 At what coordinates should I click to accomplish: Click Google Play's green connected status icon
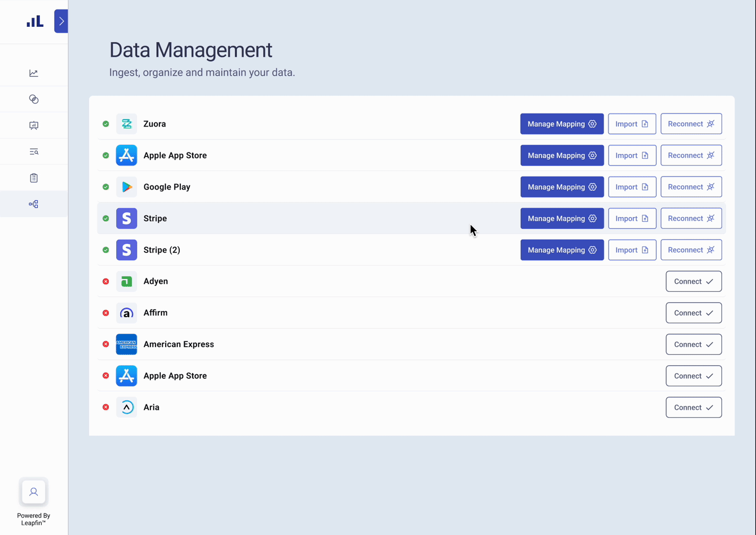106,187
